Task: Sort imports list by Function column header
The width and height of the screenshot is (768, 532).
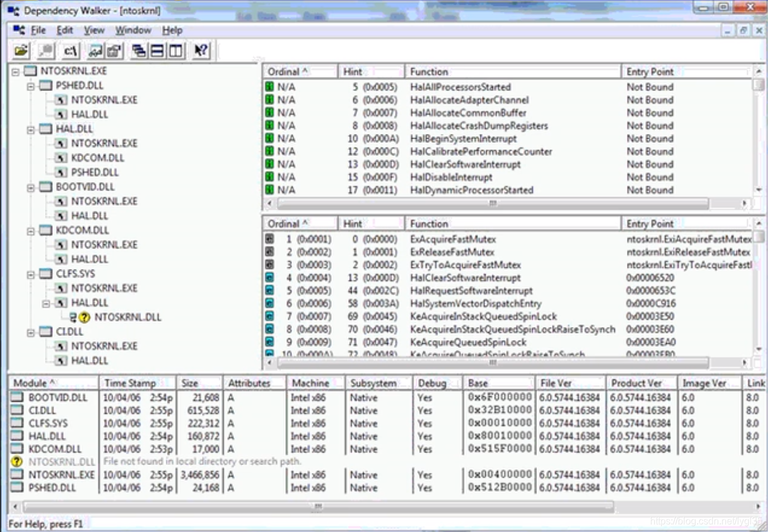Action: [x=513, y=72]
